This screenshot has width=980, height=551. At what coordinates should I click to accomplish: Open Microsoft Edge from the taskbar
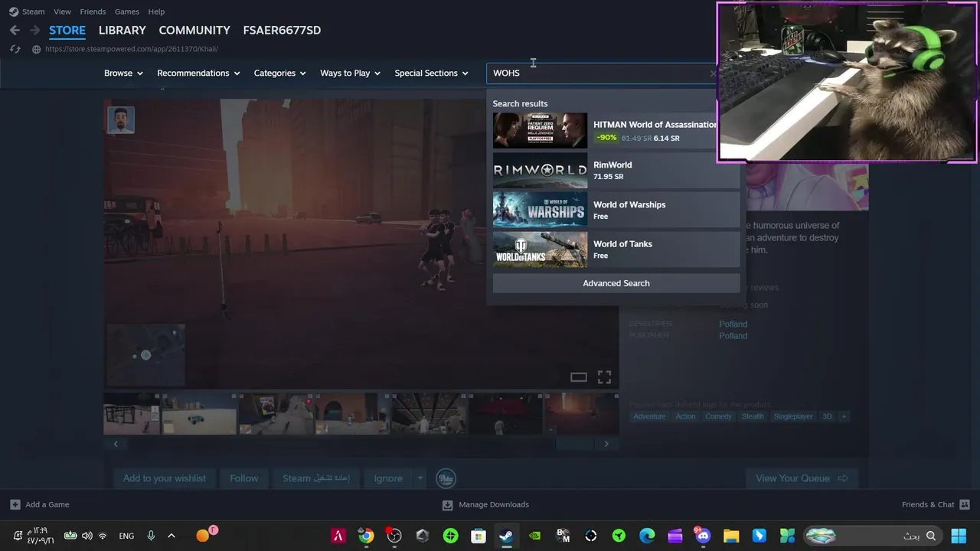(x=647, y=536)
